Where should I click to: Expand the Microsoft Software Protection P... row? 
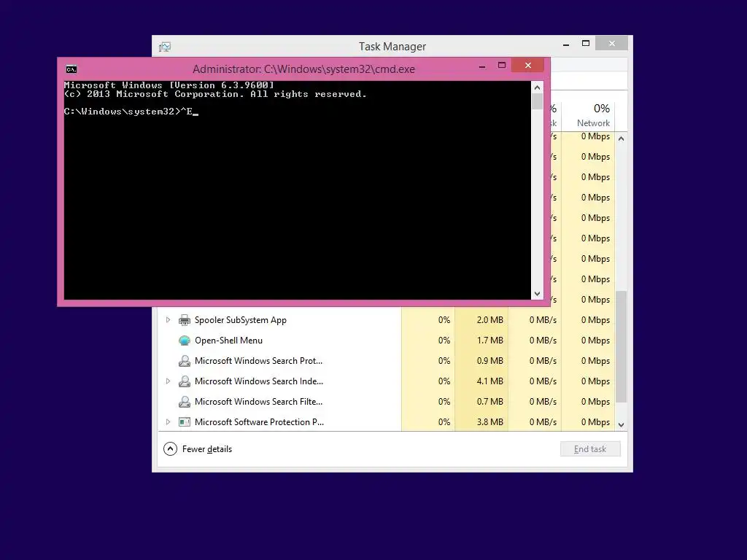tap(168, 422)
